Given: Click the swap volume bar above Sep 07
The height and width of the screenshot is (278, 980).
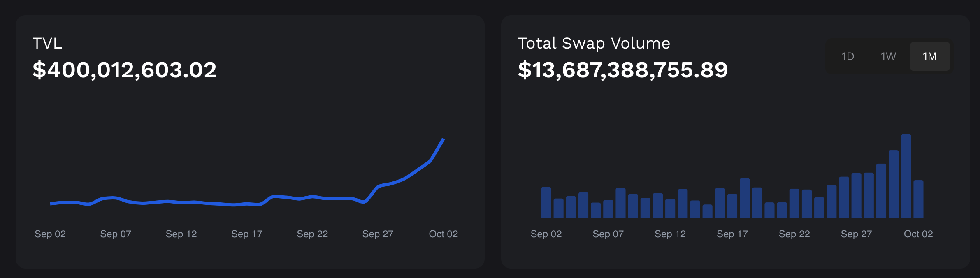Looking at the screenshot, I should pos(608,209).
